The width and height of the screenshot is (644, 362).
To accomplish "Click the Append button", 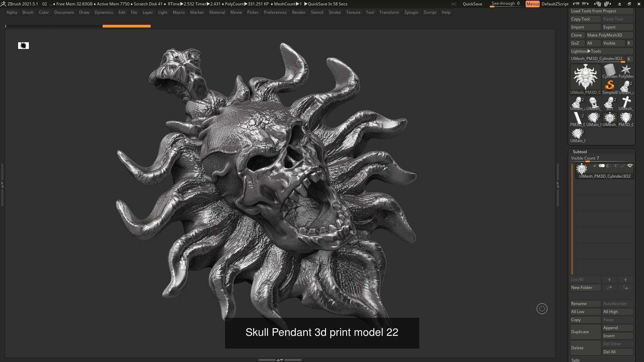I will pos(618,328).
